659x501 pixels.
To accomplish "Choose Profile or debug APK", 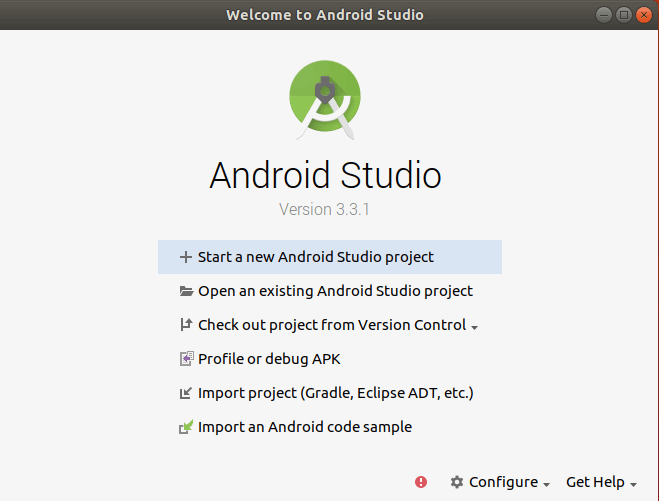I will pos(330,359).
